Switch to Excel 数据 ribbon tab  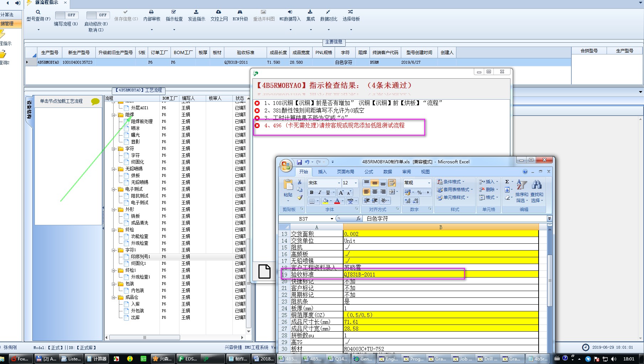tap(388, 172)
